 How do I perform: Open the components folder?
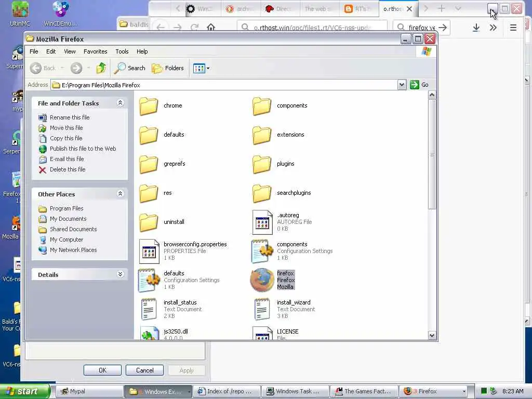[x=262, y=106]
